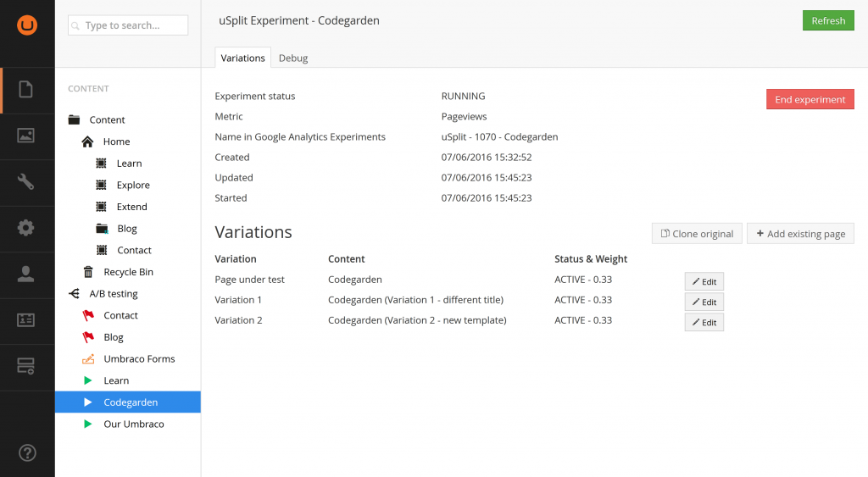Select the Variations tab

pyautogui.click(x=242, y=58)
